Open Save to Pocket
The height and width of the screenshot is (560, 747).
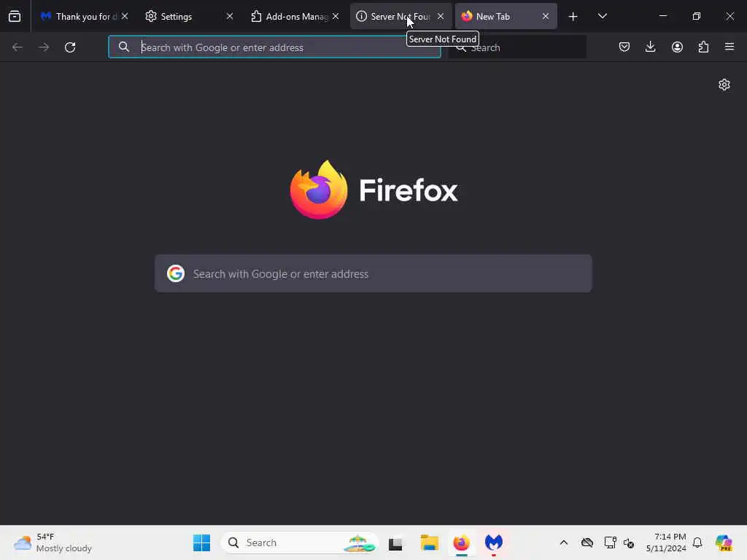coord(624,47)
